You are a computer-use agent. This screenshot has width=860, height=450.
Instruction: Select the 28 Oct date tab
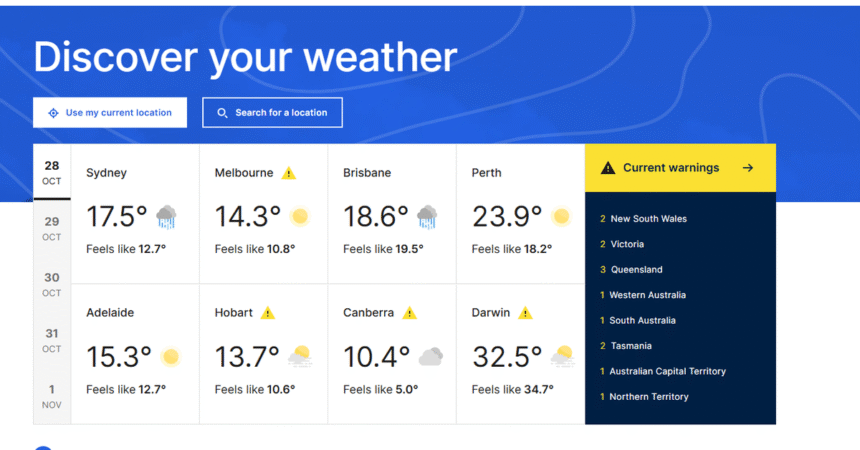(52, 173)
